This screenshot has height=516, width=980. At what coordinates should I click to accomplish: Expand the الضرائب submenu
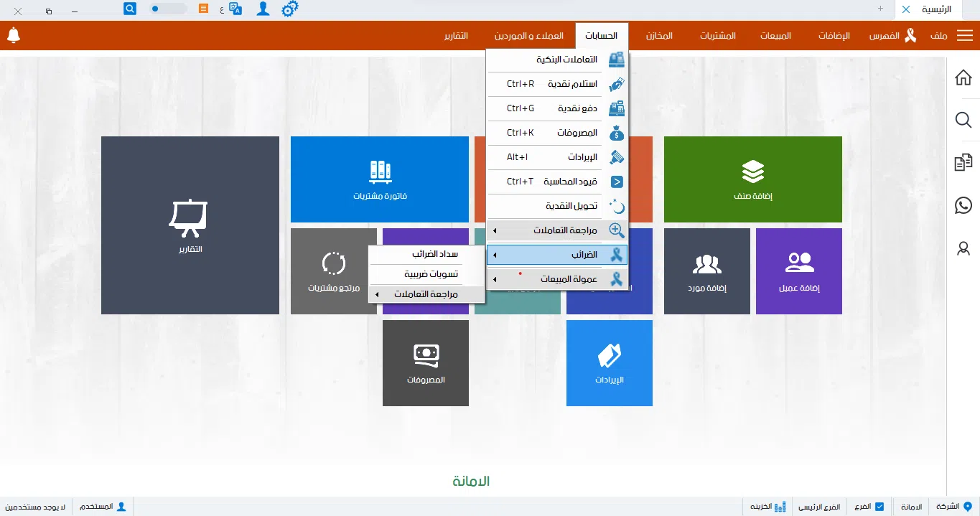click(x=556, y=255)
